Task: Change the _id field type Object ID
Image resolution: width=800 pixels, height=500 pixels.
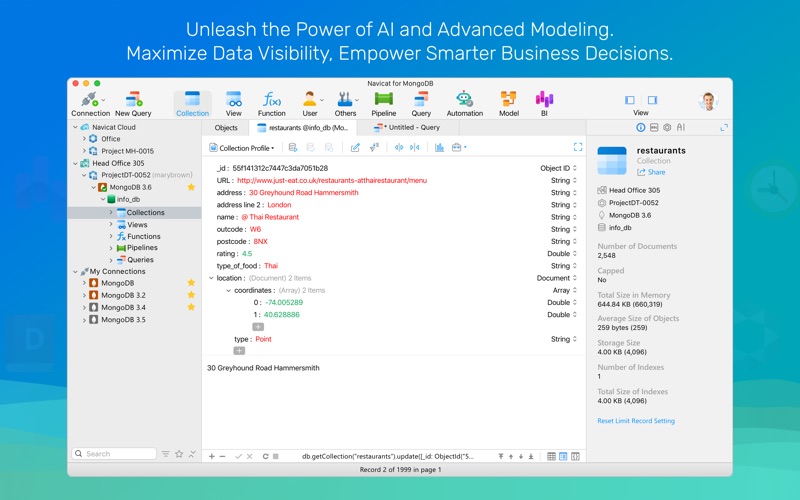Action: point(558,168)
